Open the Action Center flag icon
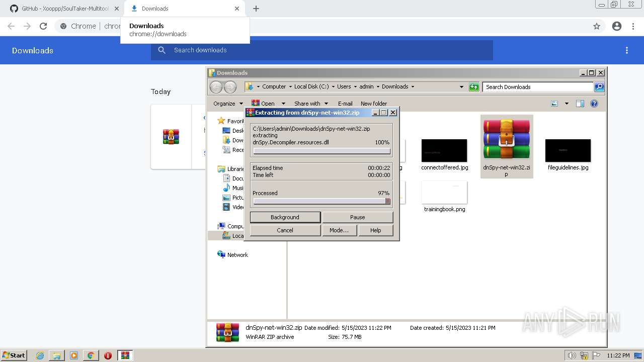 click(596, 355)
